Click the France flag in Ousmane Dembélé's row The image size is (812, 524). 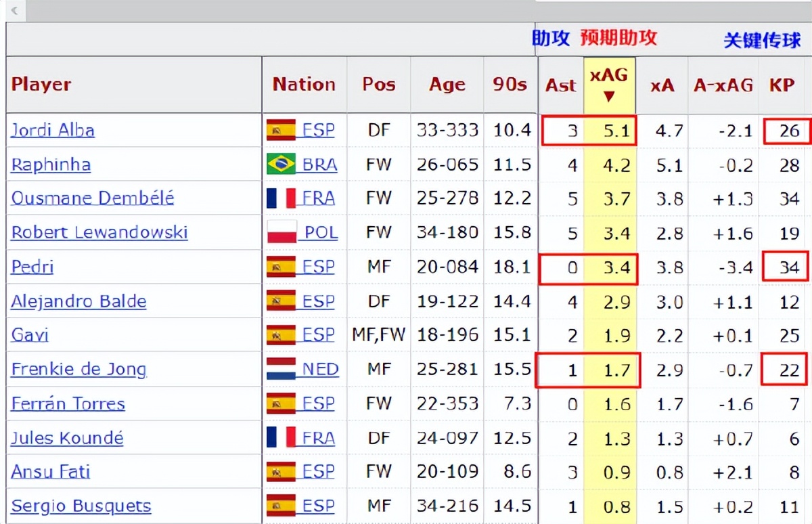pyautogui.click(x=281, y=198)
